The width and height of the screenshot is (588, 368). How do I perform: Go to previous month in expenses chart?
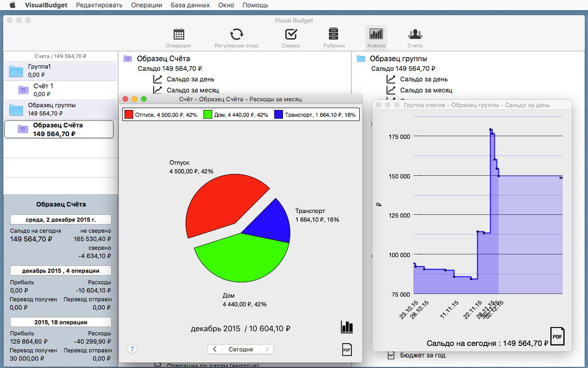click(215, 349)
